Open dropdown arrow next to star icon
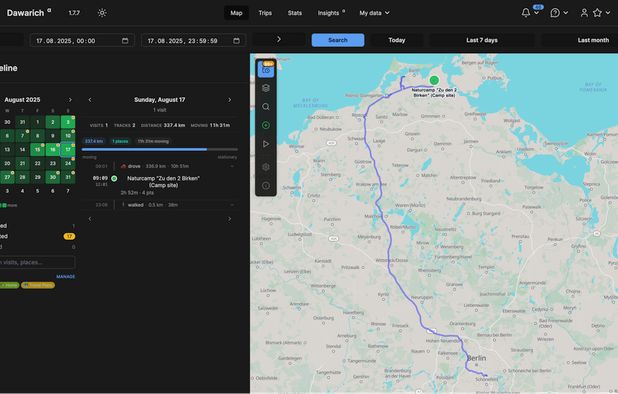 point(608,13)
